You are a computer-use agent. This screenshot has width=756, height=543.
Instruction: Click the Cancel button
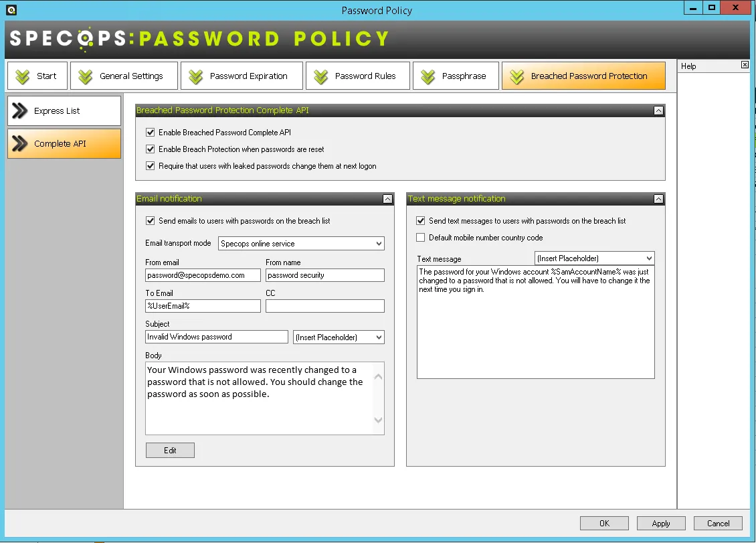[x=718, y=523]
